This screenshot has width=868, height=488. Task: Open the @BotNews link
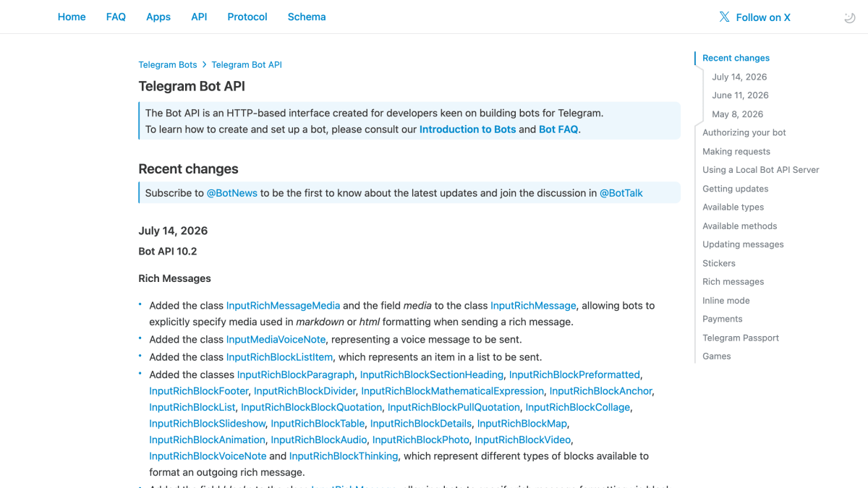(x=232, y=193)
